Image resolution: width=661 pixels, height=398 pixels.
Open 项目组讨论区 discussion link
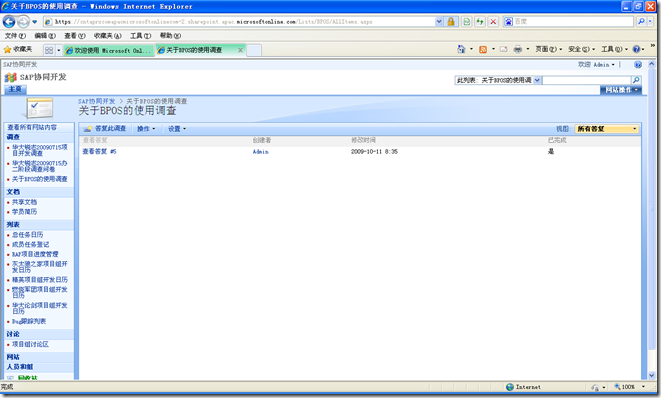30,344
